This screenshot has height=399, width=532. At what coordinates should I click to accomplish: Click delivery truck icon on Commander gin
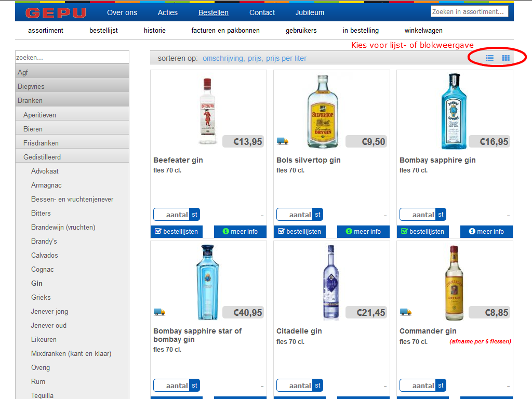pyautogui.click(x=406, y=312)
